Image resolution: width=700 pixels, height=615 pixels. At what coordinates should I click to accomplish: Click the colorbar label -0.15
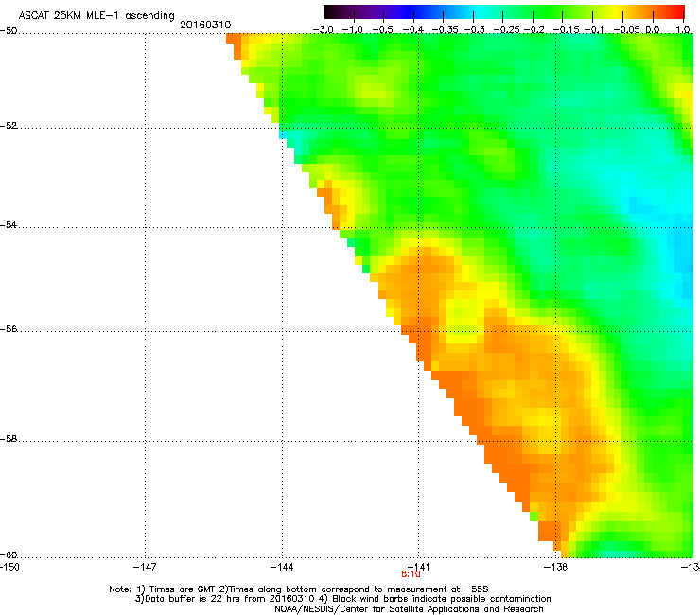click(x=564, y=30)
